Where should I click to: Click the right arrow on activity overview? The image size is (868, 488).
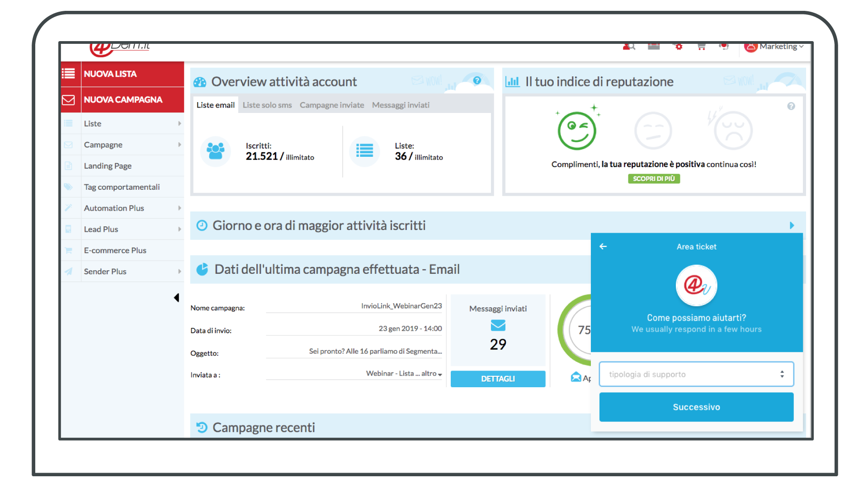[792, 225]
